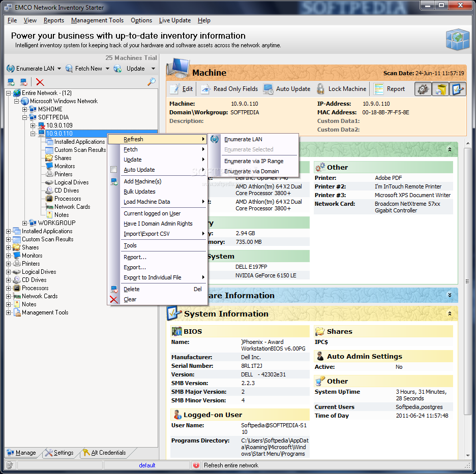Screen dimensions: 476x474
Task: Open the magnifier search icon above the tree
Action: point(152,82)
